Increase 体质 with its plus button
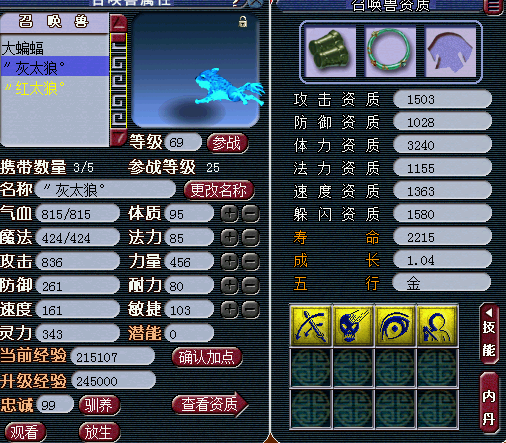This screenshot has width=506, height=443. pos(230,214)
